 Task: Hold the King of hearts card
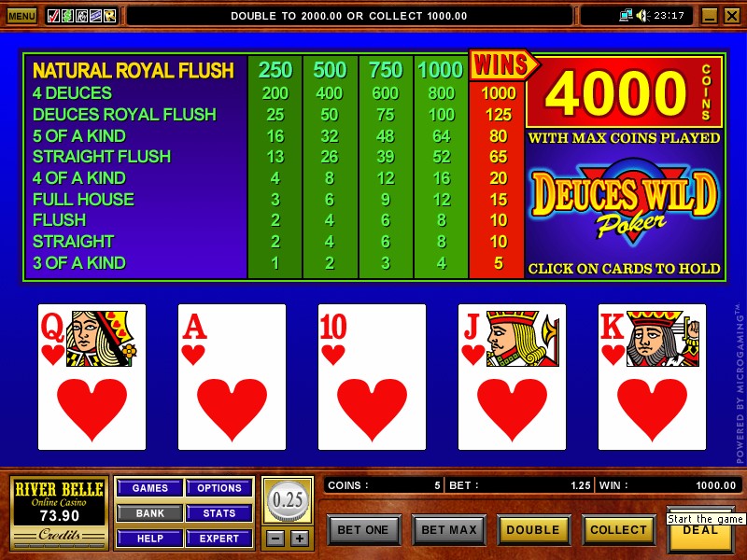pyautogui.click(x=652, y=377)
